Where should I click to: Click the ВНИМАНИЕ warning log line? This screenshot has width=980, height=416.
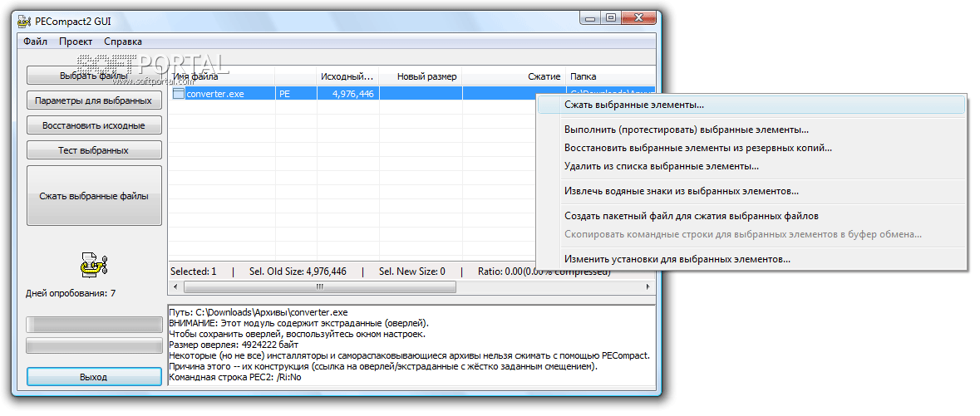coord(298,323)
